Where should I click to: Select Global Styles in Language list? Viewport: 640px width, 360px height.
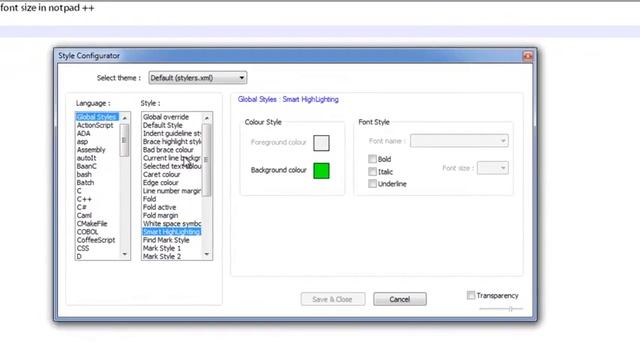[x=97, y=117]
